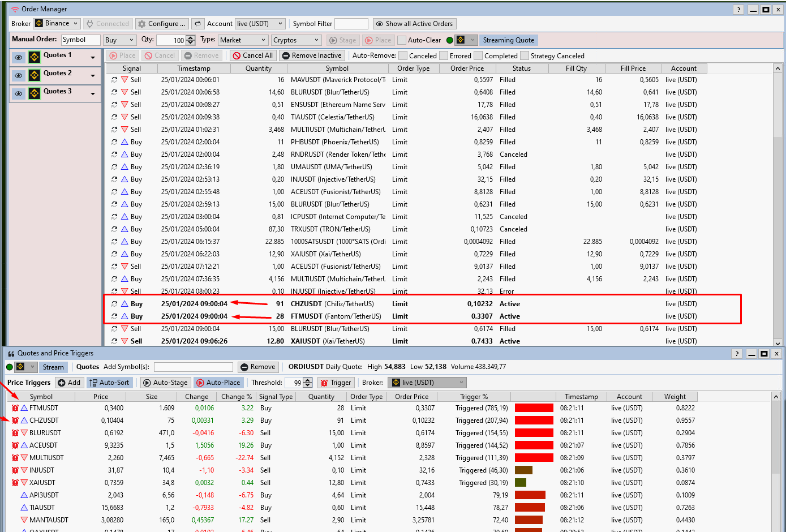This screenshot has height=532, width=786.
Task: Enable Auto-Remove Canceled checkbox
Action: point(403,55)
